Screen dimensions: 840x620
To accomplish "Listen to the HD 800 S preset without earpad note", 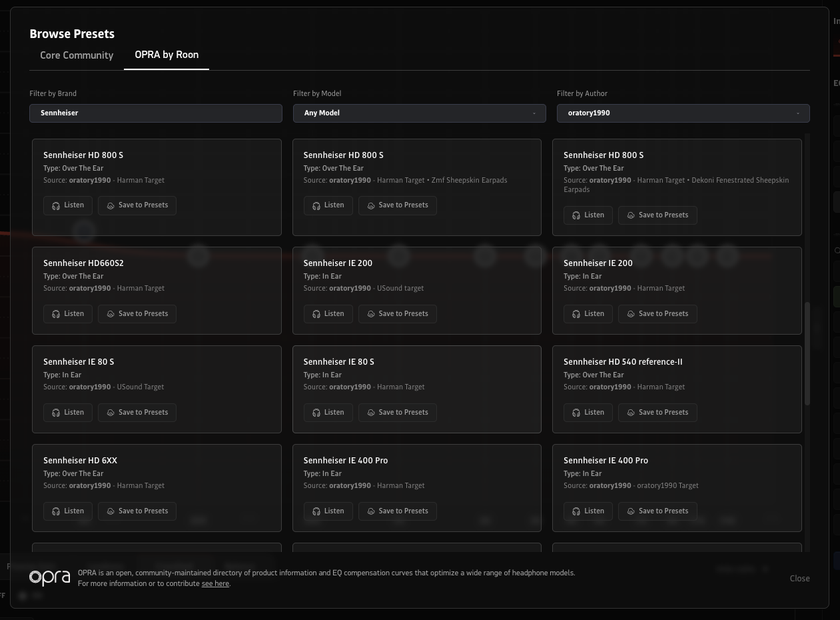I will tap(68, 205).
